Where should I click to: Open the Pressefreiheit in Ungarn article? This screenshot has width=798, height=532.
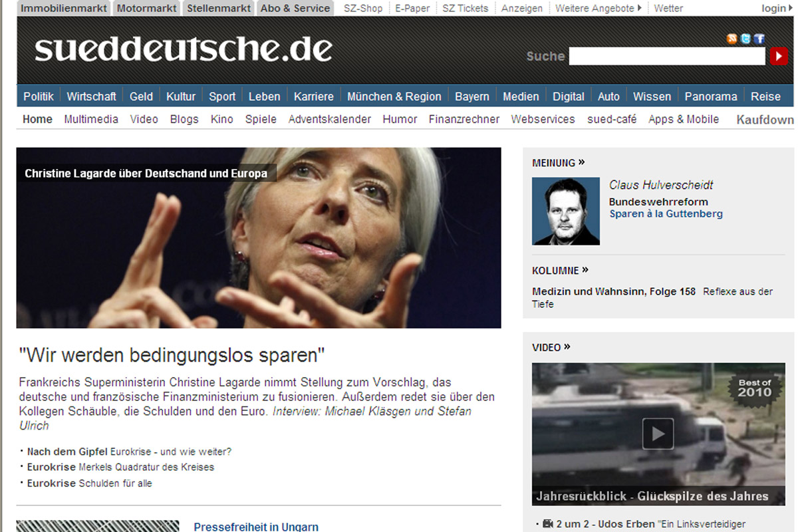(x=256, y=526)
